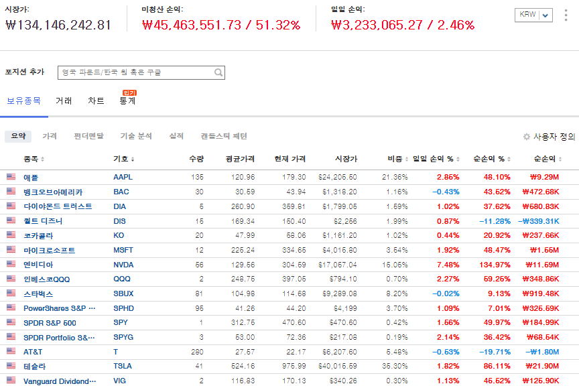The image size is (579, 392).
Task: Click the NVDA ticker symbol
Action: click(123, 265)
